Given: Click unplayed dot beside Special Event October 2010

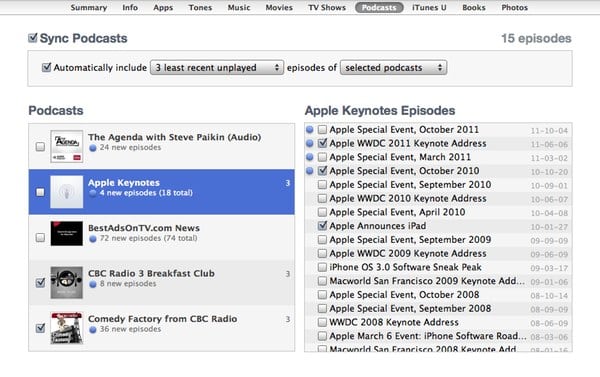Looking at the screenshot, I should click(310, 171).
